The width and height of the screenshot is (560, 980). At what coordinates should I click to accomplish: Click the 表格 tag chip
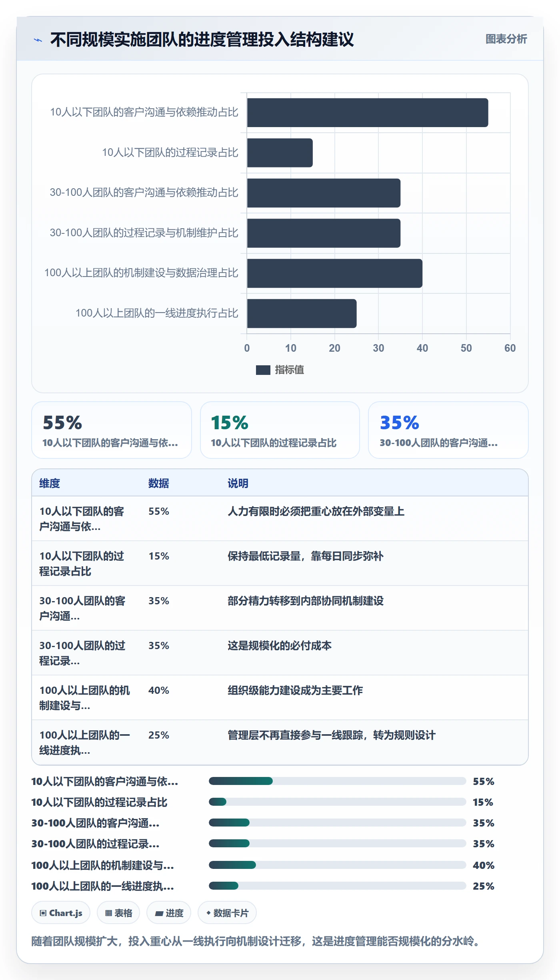click(x=118, y=913)
